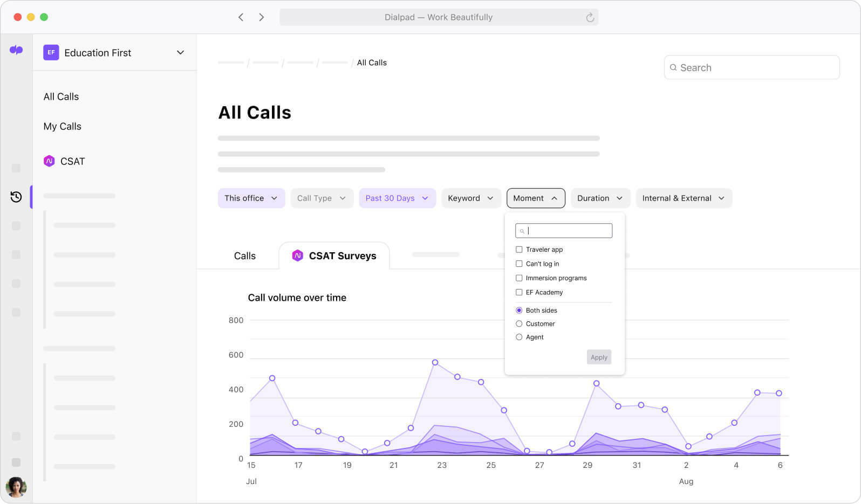Screen dimensions: 861x504
Task: Focus the Moment search input field
Action: pos(564,231)
